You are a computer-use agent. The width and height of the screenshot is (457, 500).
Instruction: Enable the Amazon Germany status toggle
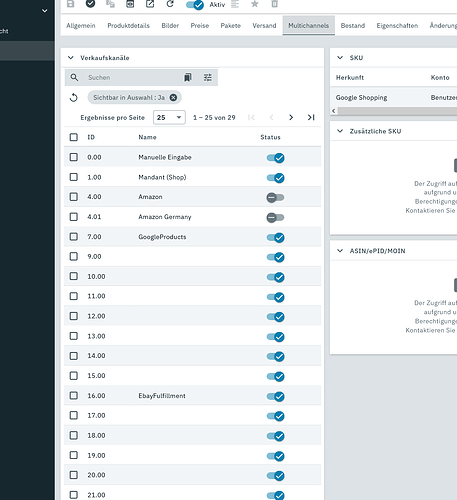(x=275, y=218)
